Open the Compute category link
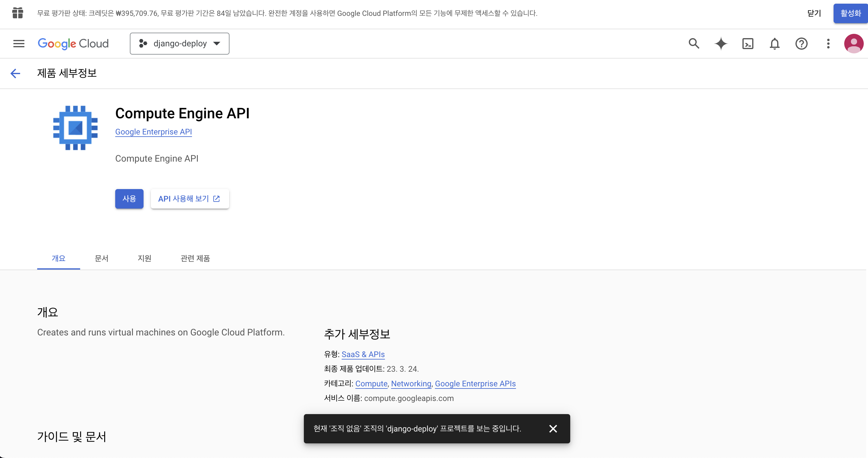Image resolution: width=868 pixels, height=458 pixels. click(x=371, y=384)
